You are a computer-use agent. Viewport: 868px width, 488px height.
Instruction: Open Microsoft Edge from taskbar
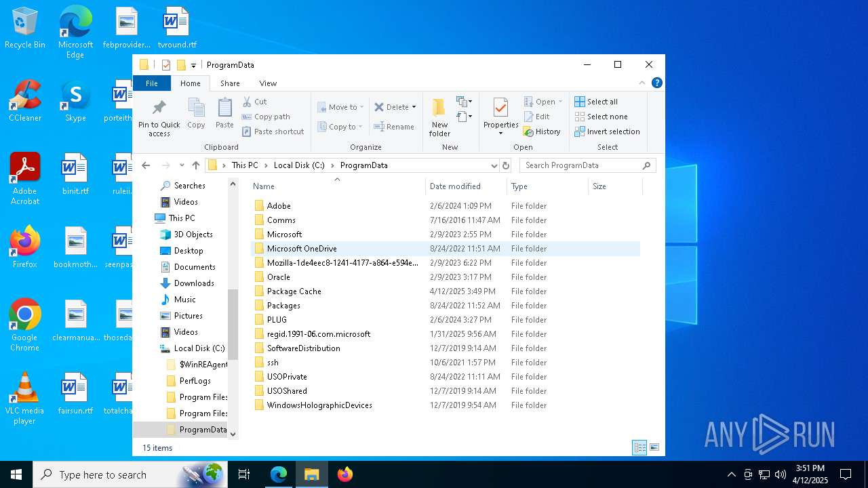pos(279,474)
